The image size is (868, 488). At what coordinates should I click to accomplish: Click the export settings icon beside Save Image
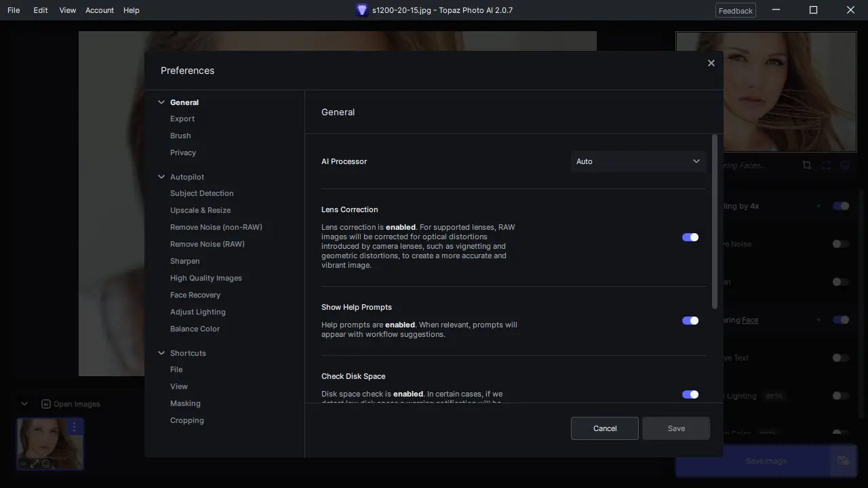[843, 461]
